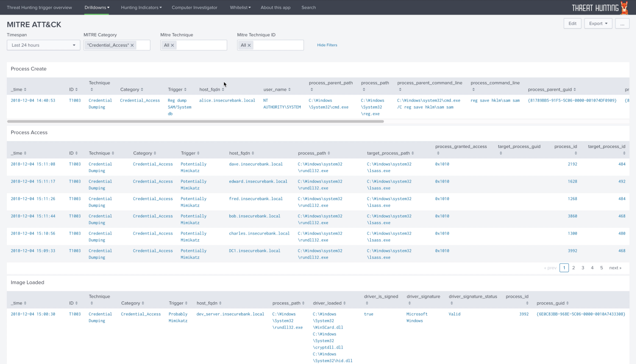Click timestamp 2018-12-04 14:40:53

[33, 100]
